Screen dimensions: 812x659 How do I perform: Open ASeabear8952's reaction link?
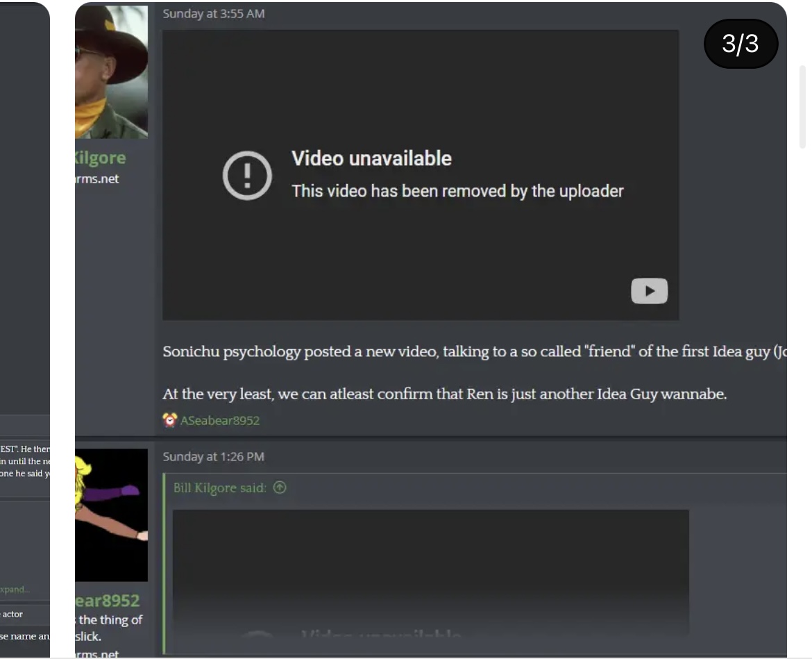(x=219, y=420)
